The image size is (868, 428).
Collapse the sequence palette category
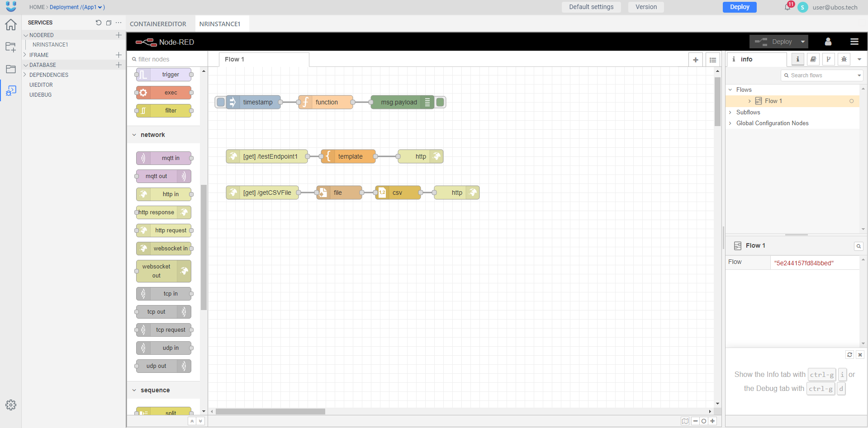pyautogui.click(x=134, y=390)
